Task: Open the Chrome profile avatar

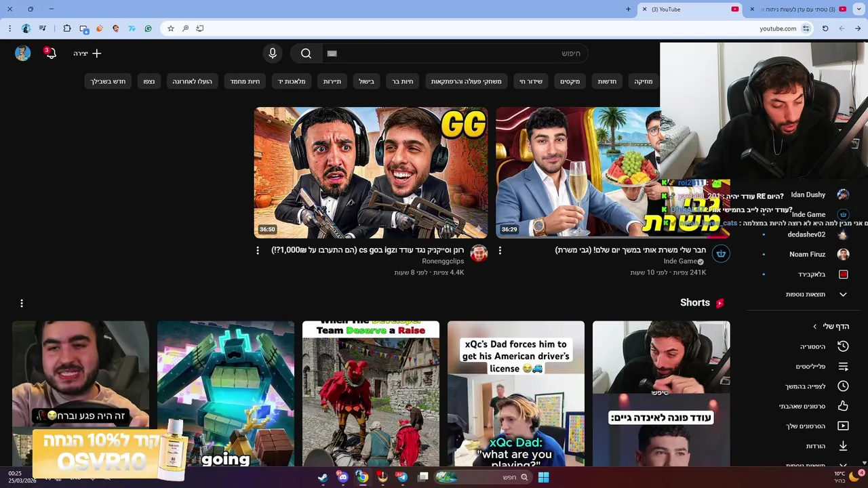Action: 26,28
